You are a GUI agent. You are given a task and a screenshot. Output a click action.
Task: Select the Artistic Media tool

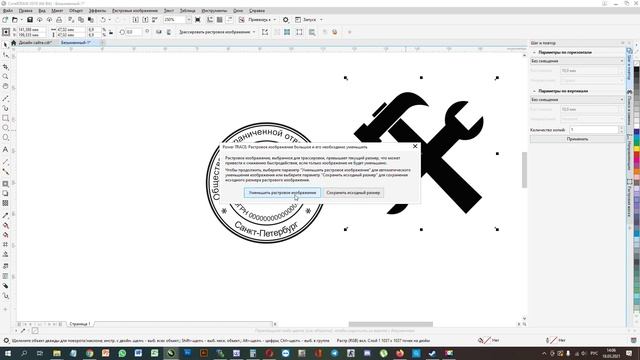5,108
